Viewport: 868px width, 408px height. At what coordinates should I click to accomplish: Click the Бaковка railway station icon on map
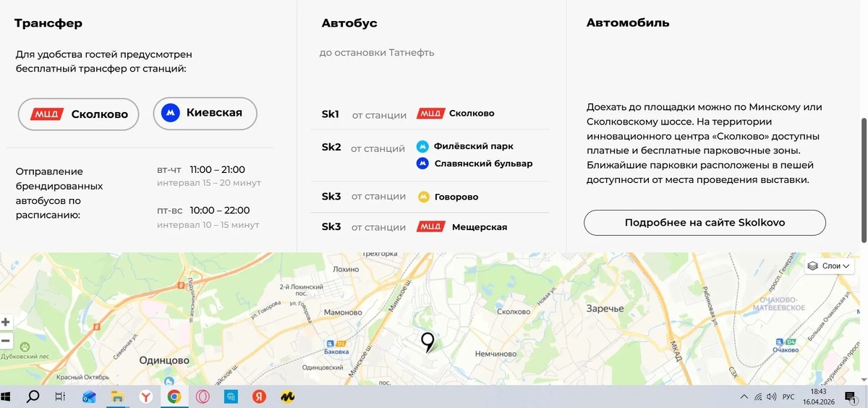(x=330, y=344)
